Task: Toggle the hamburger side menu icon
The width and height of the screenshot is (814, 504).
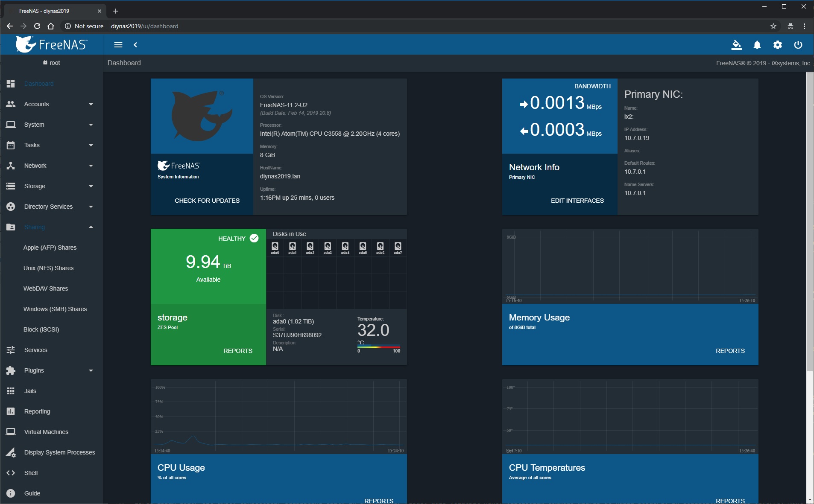Action: 118,45
